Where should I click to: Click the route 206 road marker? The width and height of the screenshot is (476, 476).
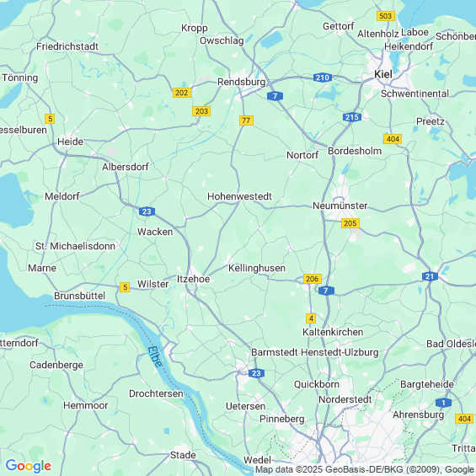[x=313, y=279]
